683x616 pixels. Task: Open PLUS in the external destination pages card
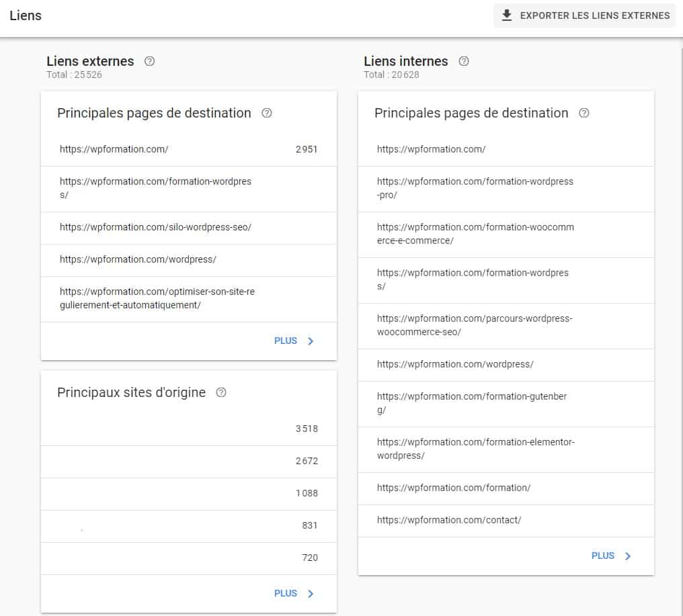tap(285, 341)
